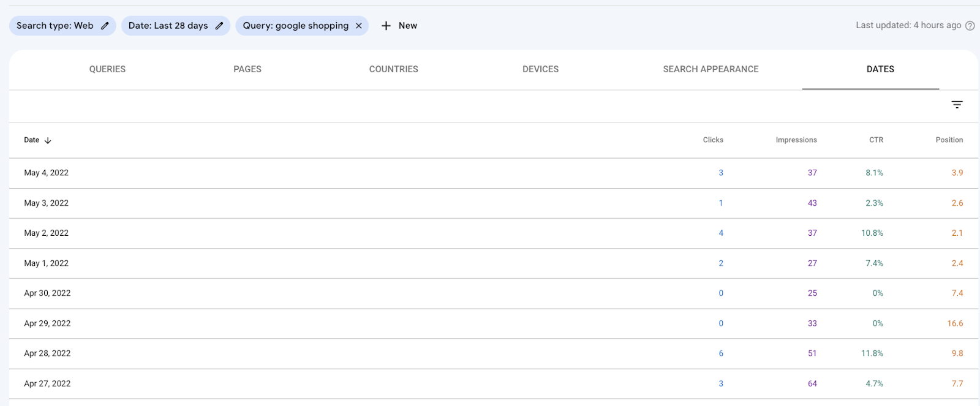Click the Search type: Web chip
The height and width of the screenshot is (406, 980).
pos(62,26)
